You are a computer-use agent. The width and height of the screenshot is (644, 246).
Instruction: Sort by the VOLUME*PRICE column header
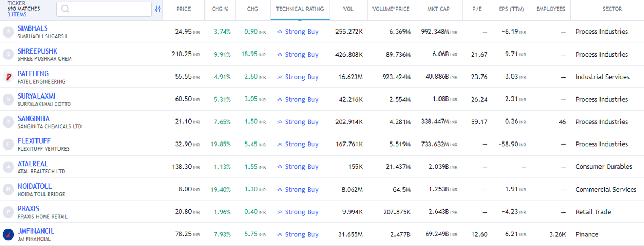(x=392, y=9)
